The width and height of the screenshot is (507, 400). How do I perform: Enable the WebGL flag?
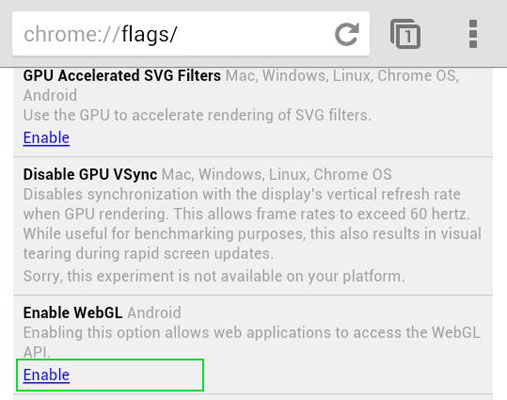coord(46,375)
